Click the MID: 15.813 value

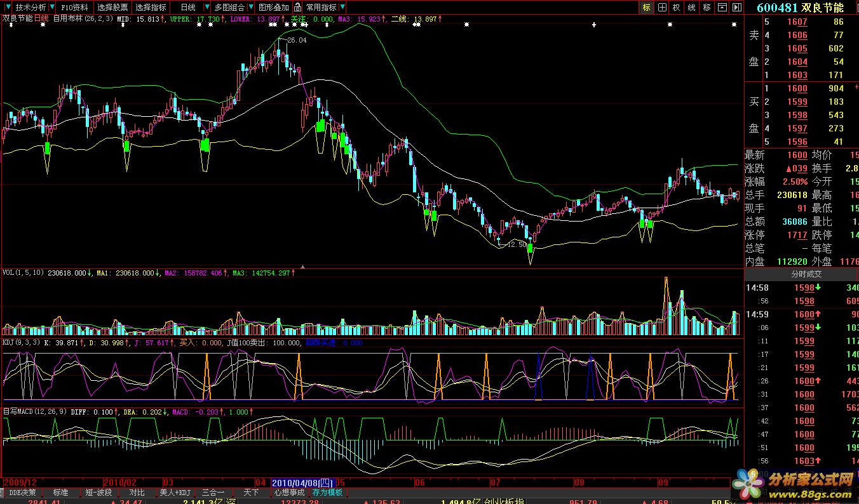pos(138,19)
